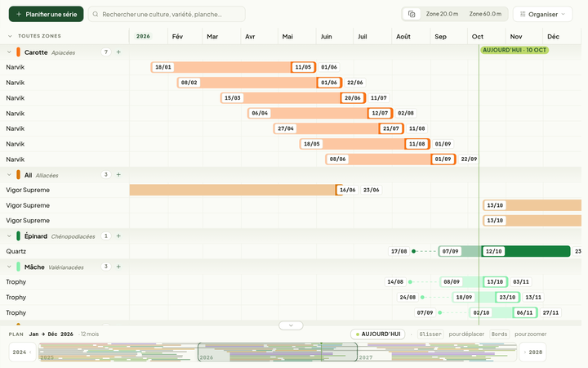Click the Trophy 07/09 sowing dot
The height and width of the screenshot is (368, 588).
coord(440,312)
